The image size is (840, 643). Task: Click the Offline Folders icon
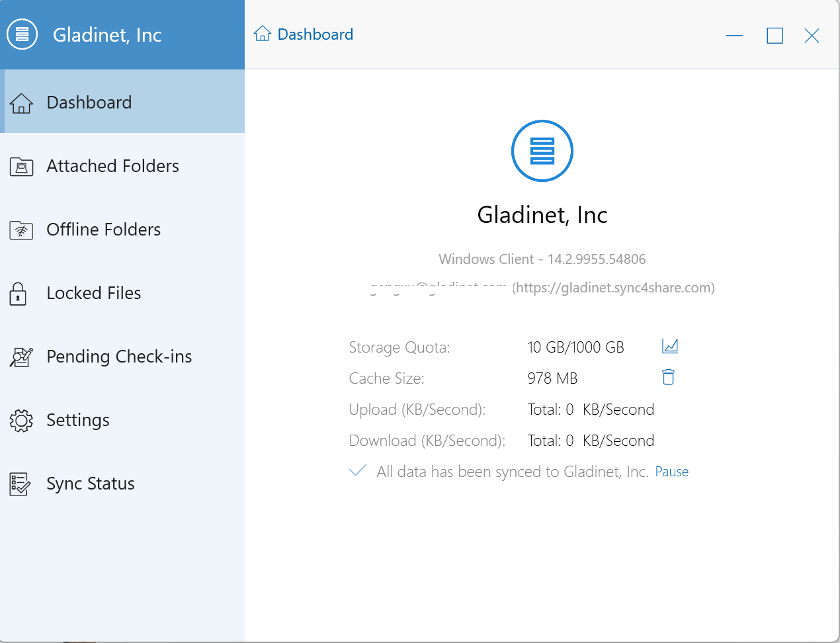point(21,230)
